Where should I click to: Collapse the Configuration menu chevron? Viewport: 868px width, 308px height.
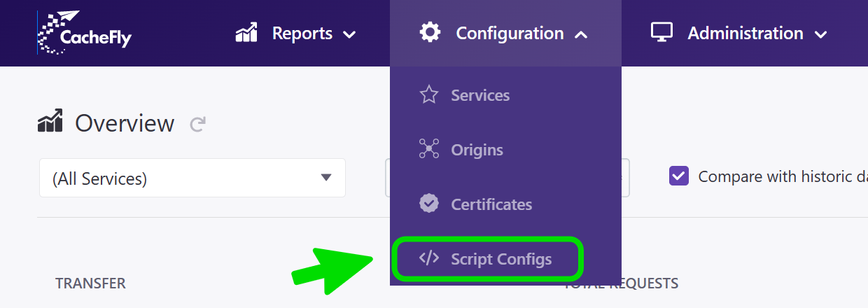[x=580, y=34]
